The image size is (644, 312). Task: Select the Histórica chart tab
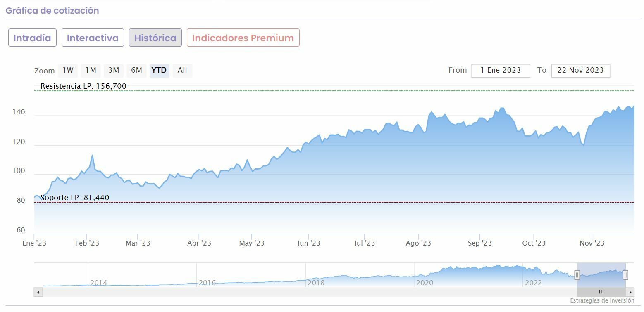tap(155, 38)
